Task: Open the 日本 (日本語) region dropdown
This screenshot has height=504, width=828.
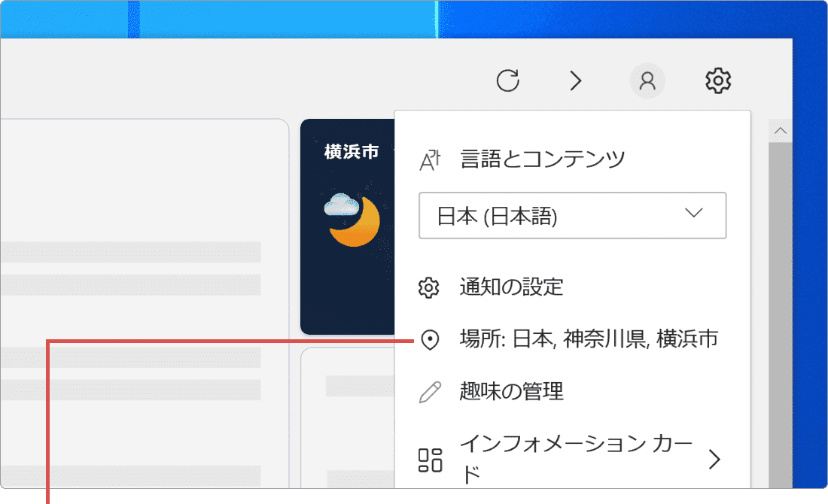Action: [x=572, y=216]
